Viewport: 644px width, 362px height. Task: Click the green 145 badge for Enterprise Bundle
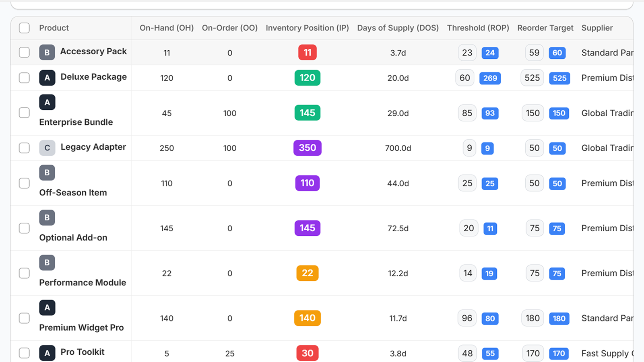307,113
